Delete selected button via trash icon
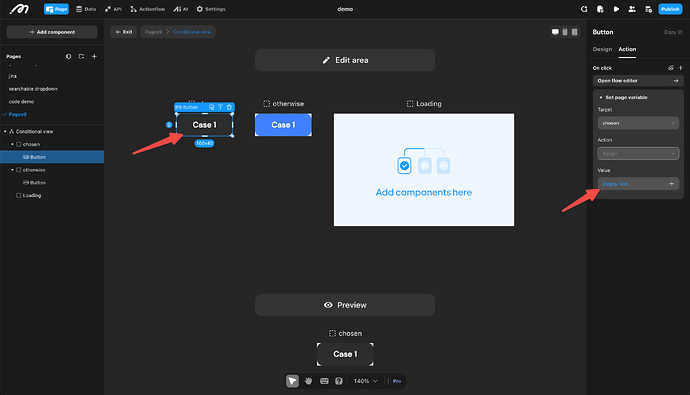The width and height of the screenshot is (690, 395). pos(229,107)
